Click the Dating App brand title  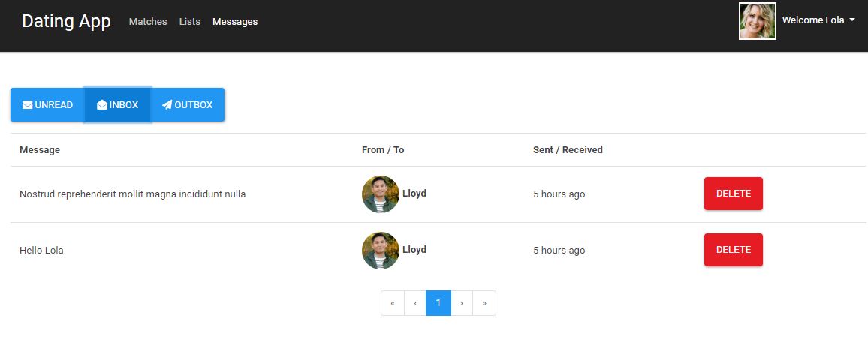66,21
